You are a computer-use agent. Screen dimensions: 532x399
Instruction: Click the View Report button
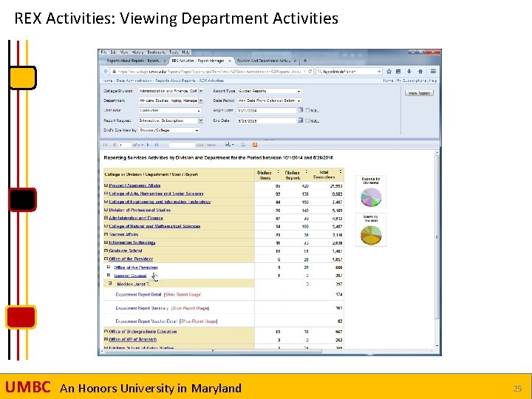click(x=419, y=93)
